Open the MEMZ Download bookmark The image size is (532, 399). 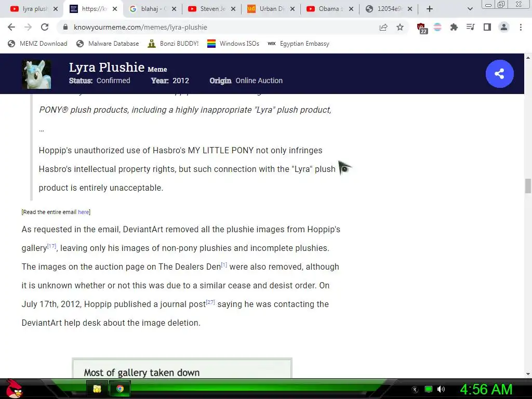point(37,44)
